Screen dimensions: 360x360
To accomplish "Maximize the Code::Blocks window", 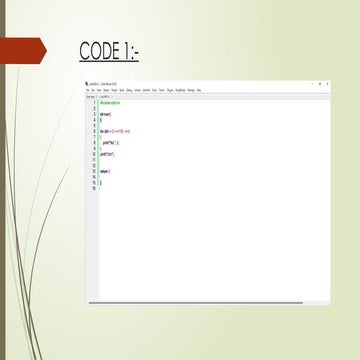I will 320,84.
